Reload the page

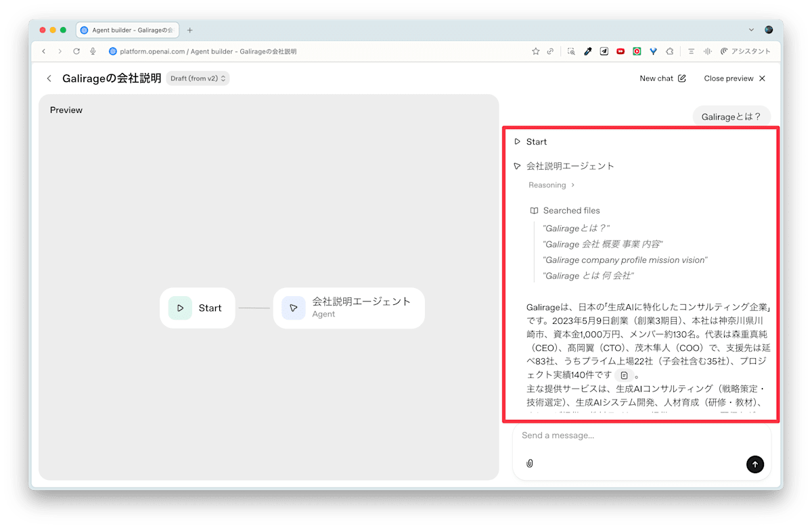[76, 51]
